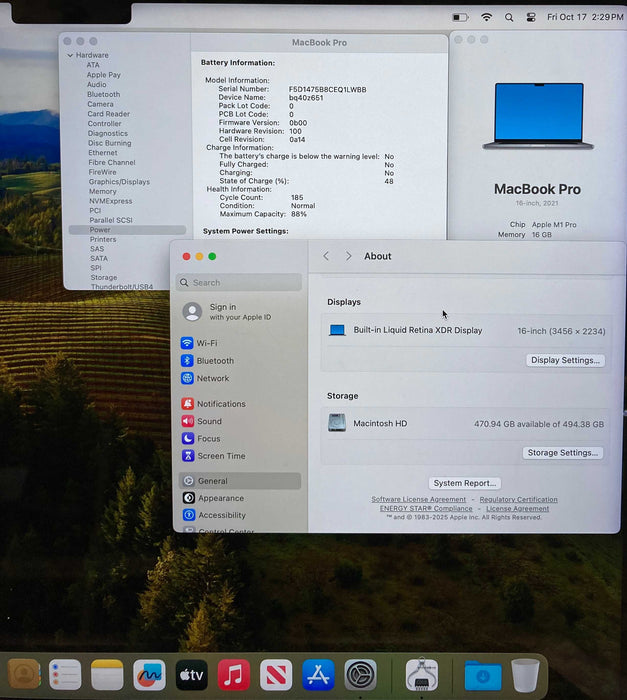This screenshot has width=627, height=700.
Task: Open Control Center in the menu bar
Action: click(531, 17)
